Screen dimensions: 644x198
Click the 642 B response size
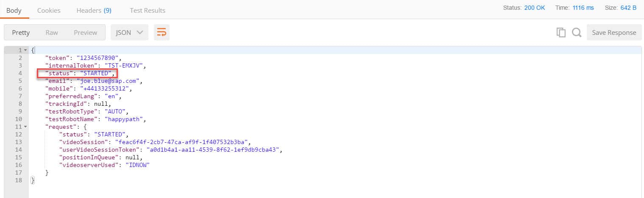(x=628, y=8)
